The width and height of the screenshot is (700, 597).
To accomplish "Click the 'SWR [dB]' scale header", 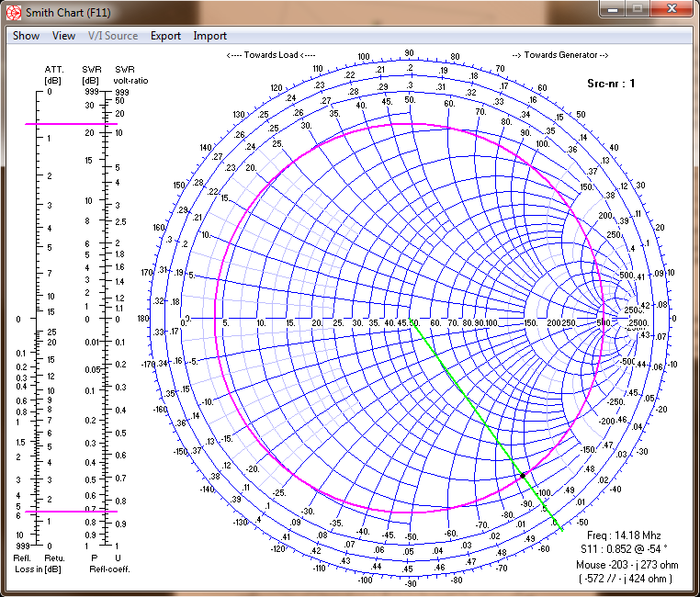I will [91, 75].
